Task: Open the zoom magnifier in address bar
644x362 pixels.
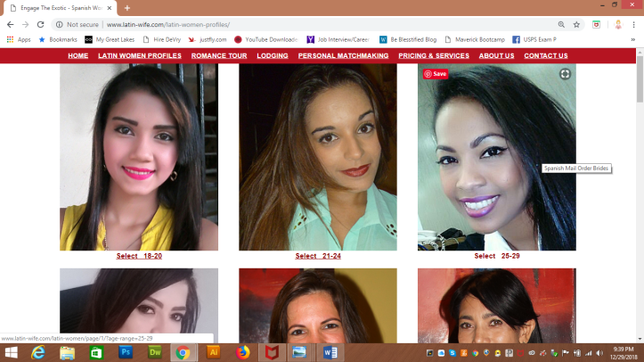Action: point(561,25)
